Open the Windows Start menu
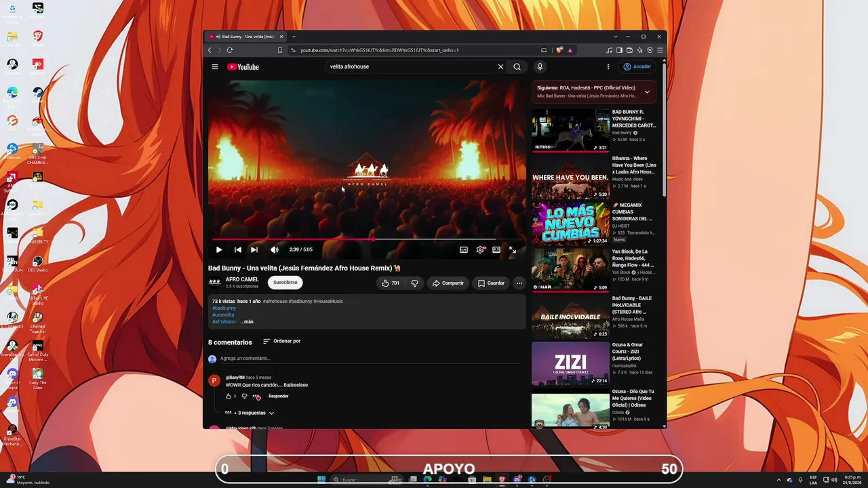868x488 pixels. pyautogui.click(x=321, y=480)
